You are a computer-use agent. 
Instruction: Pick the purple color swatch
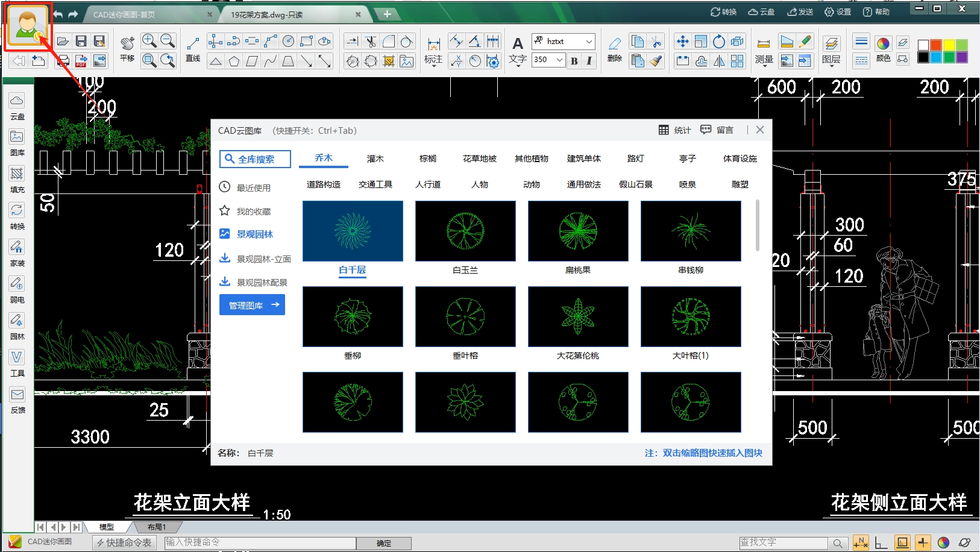point(962,57)
